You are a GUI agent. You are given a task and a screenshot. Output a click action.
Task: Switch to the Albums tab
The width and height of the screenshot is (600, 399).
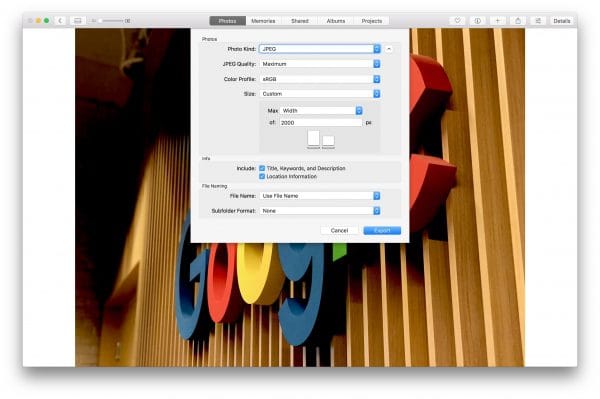pos(336,21)
